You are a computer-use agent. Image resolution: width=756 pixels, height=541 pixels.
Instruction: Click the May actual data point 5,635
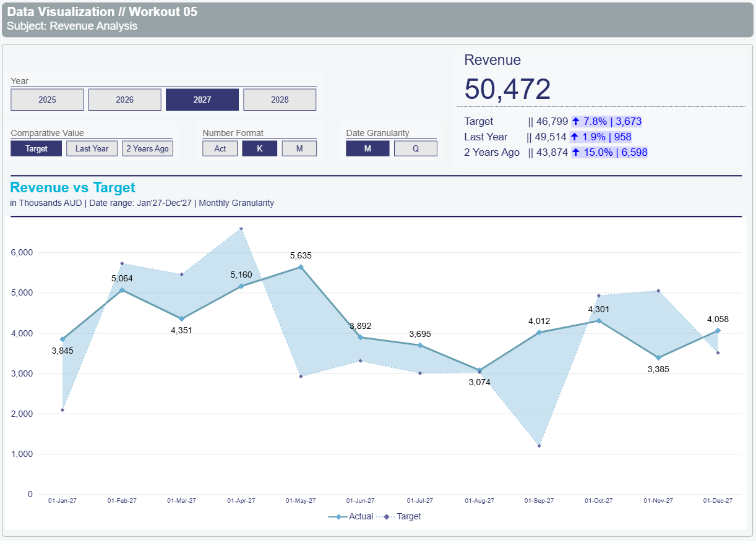301,267
